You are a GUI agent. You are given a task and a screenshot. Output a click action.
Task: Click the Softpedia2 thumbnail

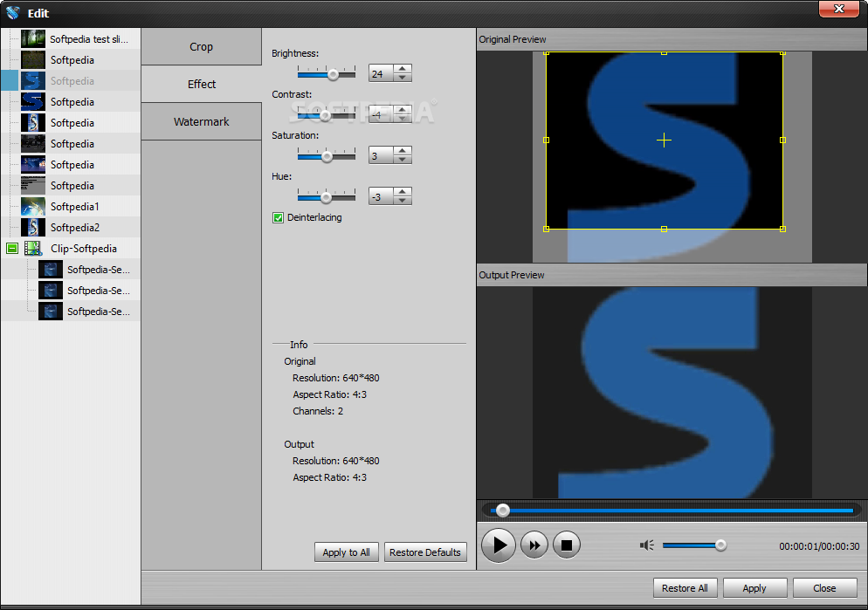click(33, 228)
